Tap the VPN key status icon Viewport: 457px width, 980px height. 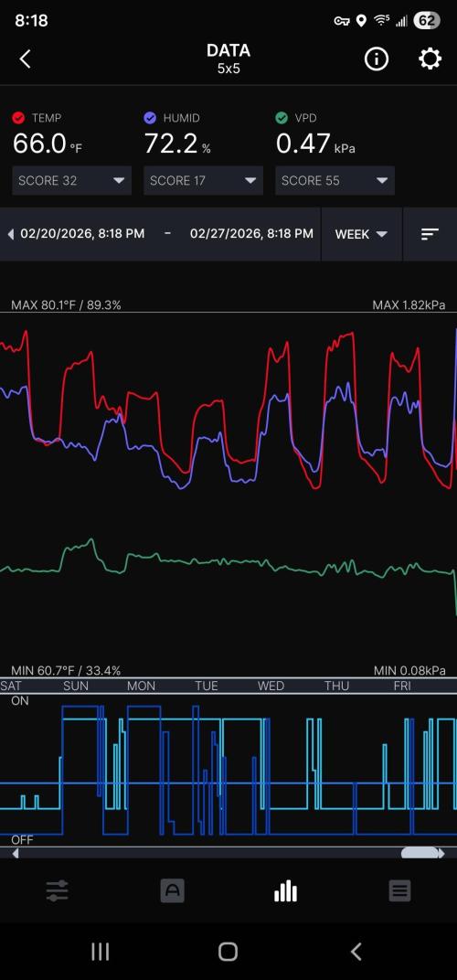(x=341, y=21)
